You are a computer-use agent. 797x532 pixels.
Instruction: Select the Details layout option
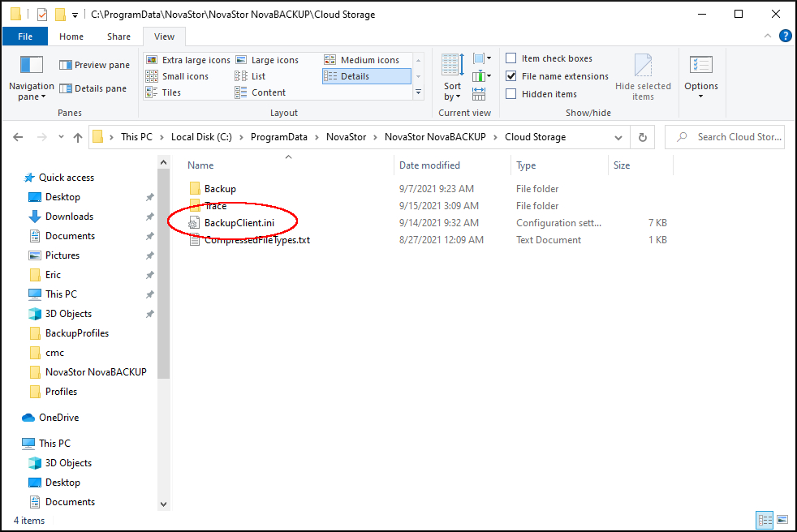tap(367, 76)
